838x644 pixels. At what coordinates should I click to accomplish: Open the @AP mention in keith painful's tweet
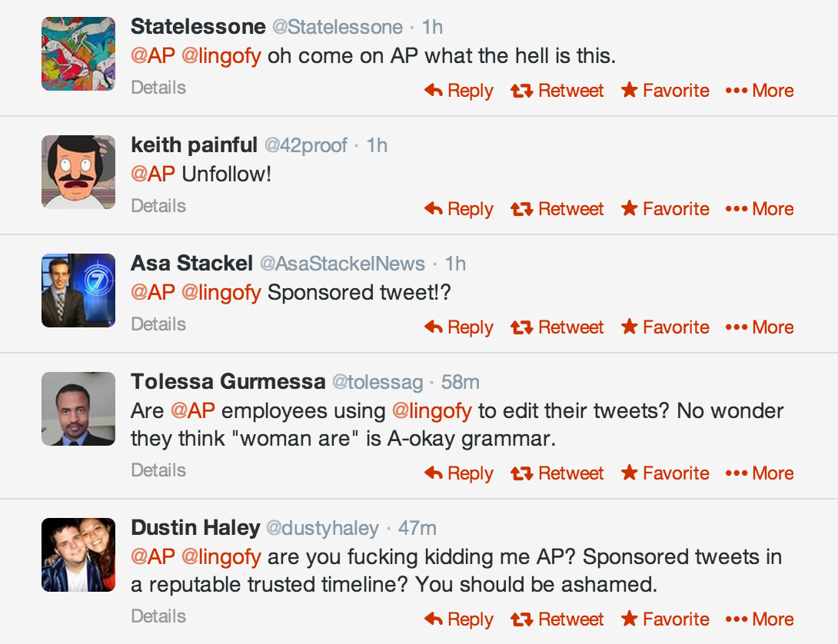[x=153, y=174]
